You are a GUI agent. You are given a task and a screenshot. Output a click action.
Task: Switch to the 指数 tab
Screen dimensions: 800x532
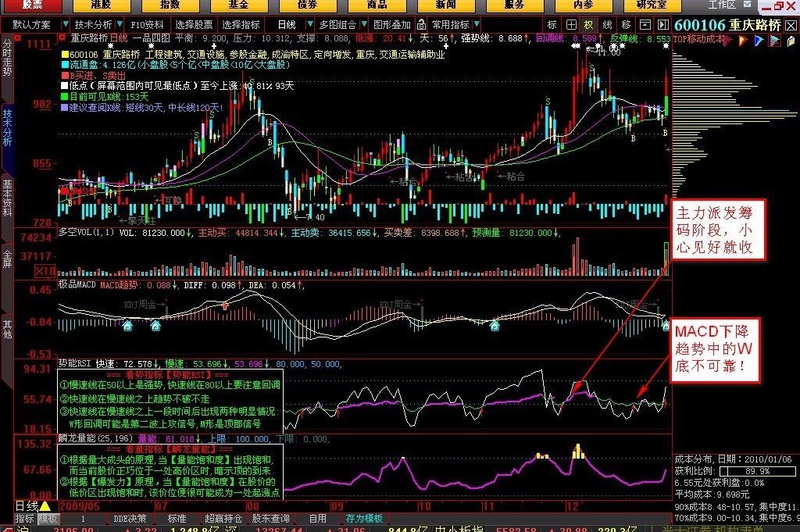pos(170,5)
